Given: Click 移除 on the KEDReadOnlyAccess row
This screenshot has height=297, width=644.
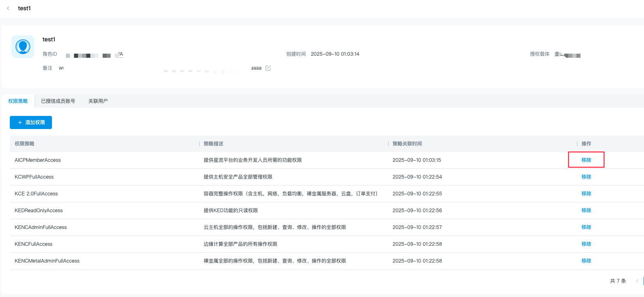Looking at the screenshot, I should click(586, 211).
